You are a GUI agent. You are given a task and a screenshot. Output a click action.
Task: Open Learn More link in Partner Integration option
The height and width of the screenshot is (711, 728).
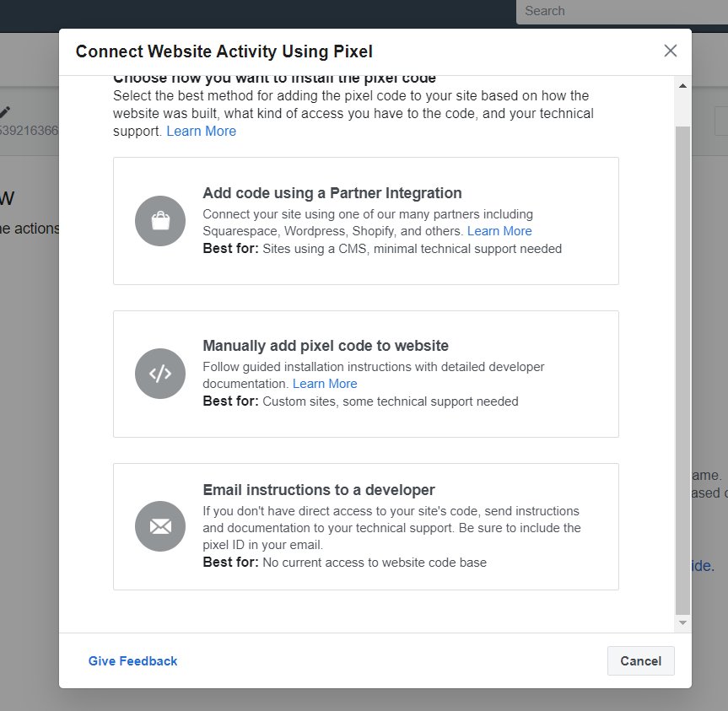(499, 231)
